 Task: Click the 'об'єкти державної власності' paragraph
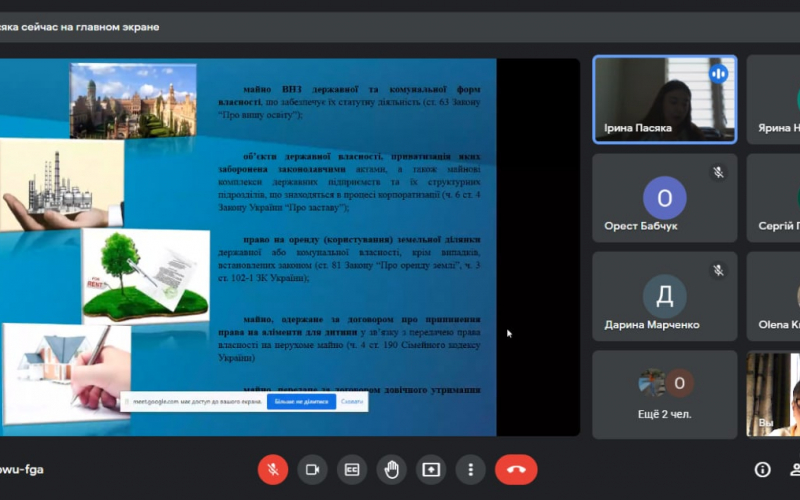click(349, 182)
